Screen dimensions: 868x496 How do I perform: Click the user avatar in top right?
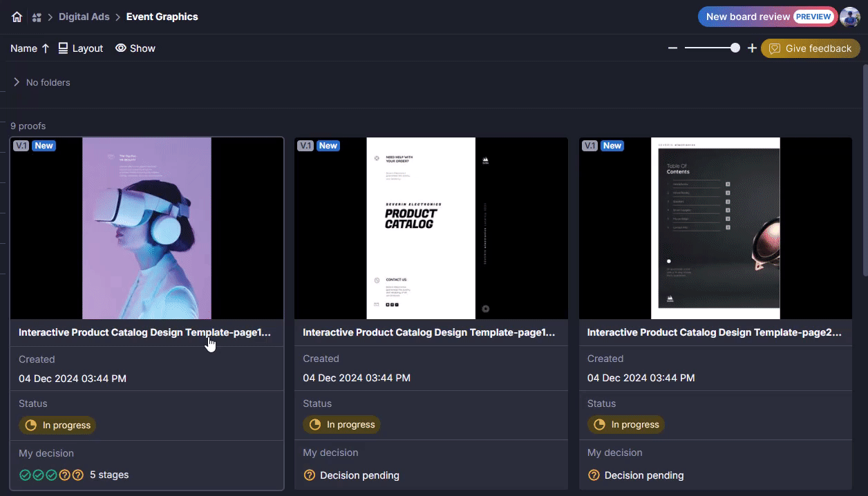pyautogui.click(x=850, y=17)
